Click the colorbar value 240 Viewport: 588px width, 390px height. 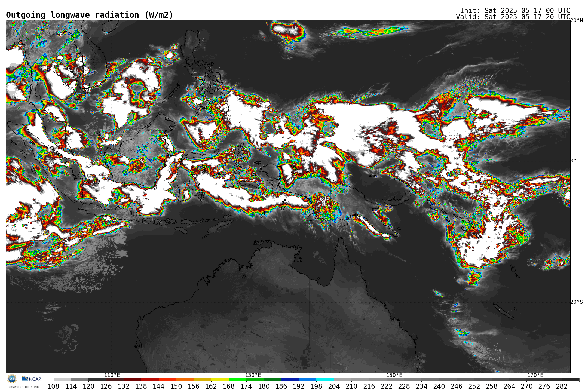[439, 386]
